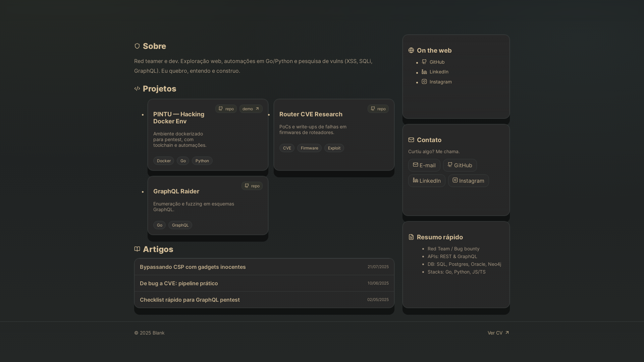644x362 pixels.
Task: Click the Docker tag on PINTU card
Action: 164,161
